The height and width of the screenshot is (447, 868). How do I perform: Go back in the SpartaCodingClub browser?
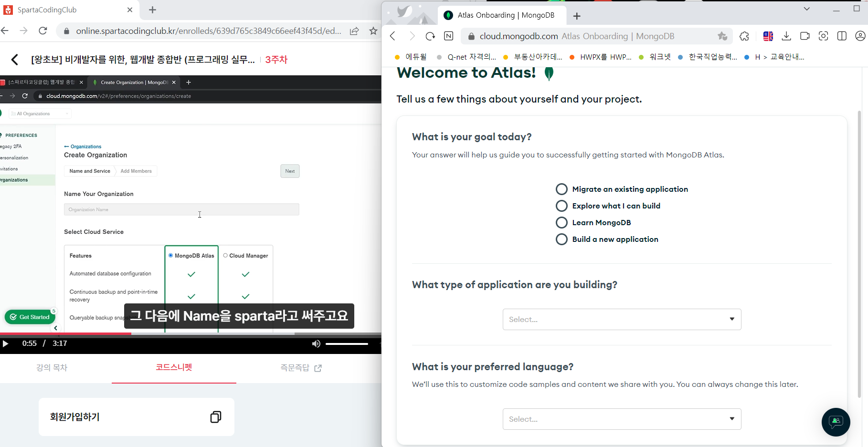[5, 31]
